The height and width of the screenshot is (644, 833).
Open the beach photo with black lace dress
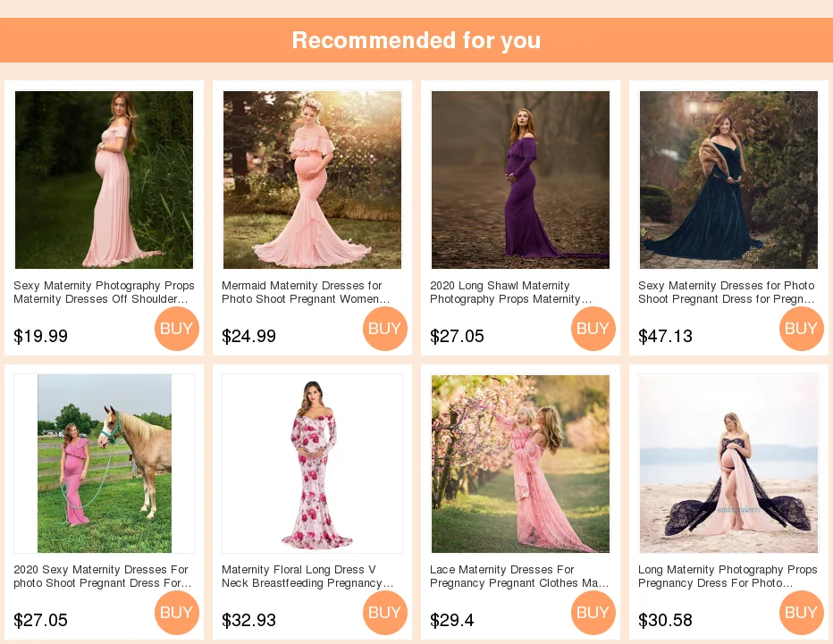click(x=729, y=464)
